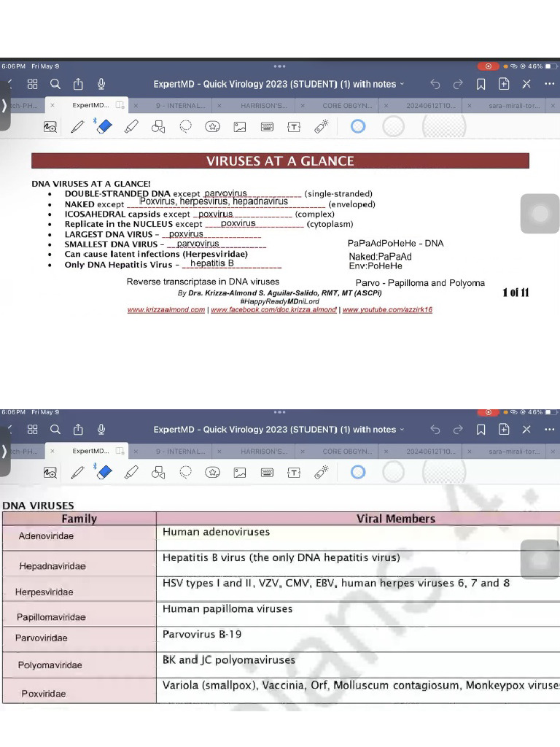Image resolution: width=560 pixels, height=747 pixels.
Task: Select the eraser tool above Viruses at a Glance
Action: pyautogui.click(x=104, y=126)
